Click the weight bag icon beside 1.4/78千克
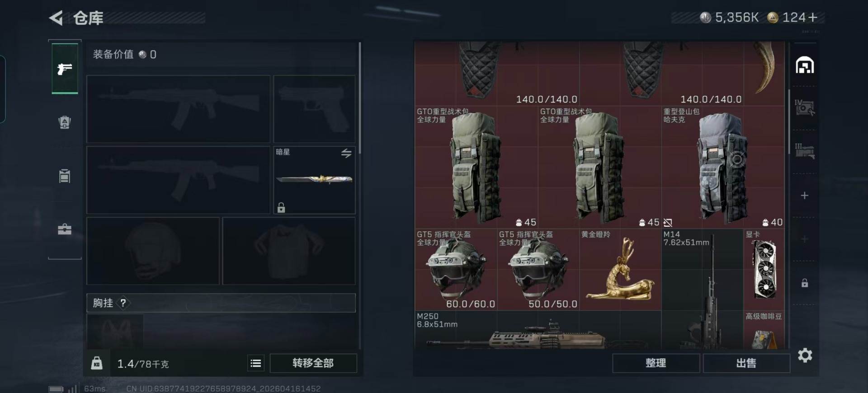 click(97, 363)
